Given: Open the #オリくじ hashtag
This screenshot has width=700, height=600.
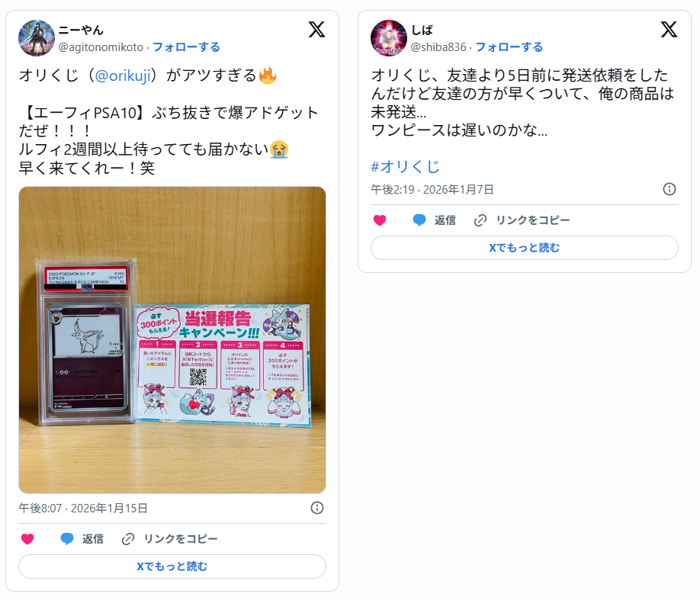Looking at the screenshot, I should (406, 166).
